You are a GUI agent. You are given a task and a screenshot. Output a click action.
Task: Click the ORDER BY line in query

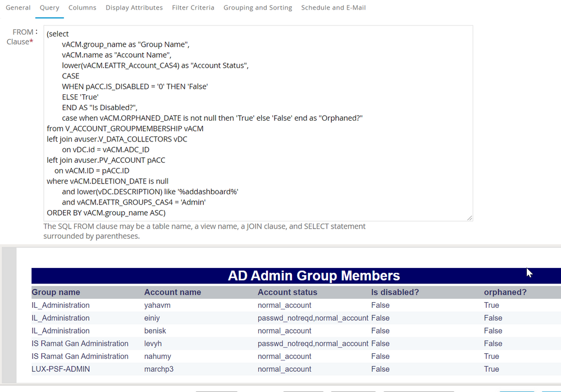(106, 213)
